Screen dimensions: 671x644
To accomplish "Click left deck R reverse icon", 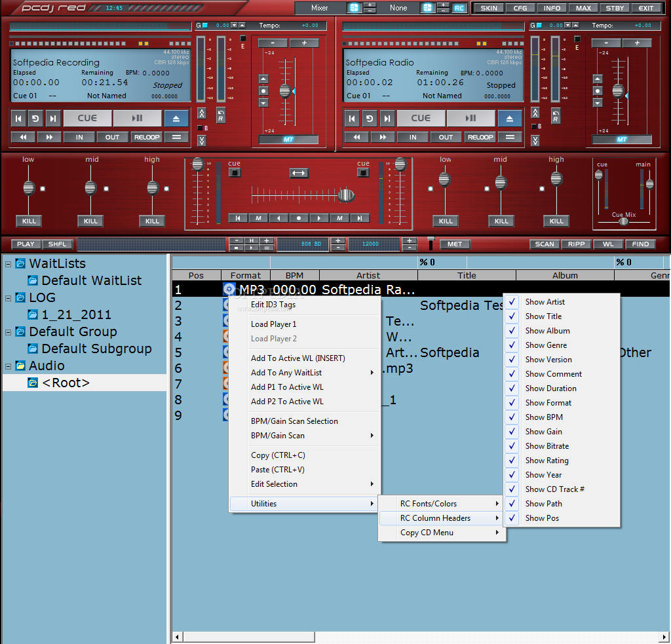I will [221, 115].
